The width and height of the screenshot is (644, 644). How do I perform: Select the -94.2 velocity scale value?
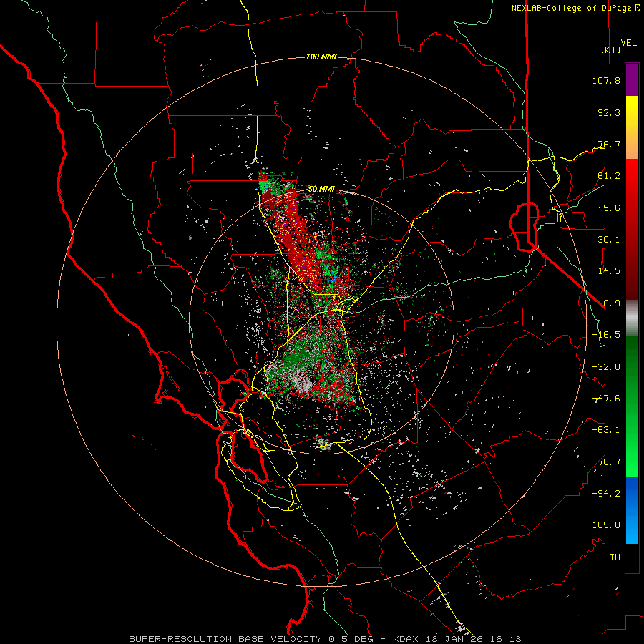click(606, 493)
